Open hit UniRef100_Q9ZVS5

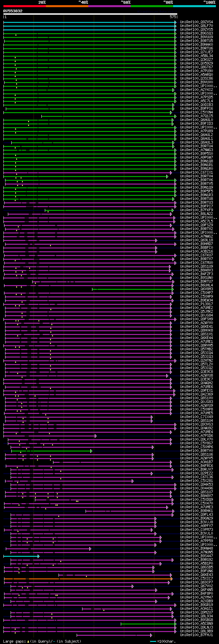[196, 29]
